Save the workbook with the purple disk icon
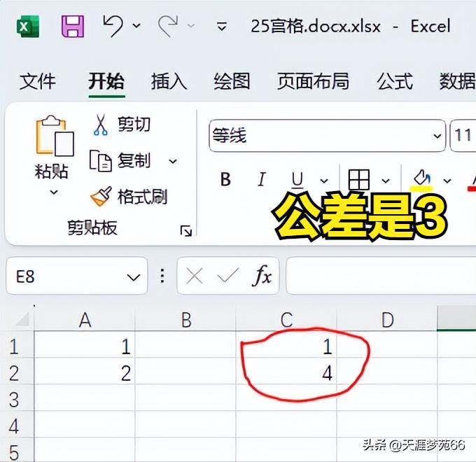 coord(73,27)
